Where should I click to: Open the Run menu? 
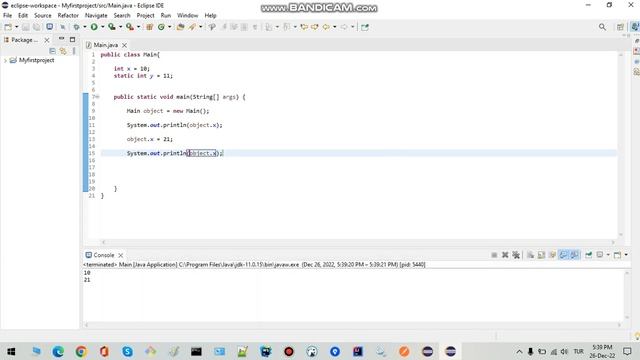tap(166, 16)
